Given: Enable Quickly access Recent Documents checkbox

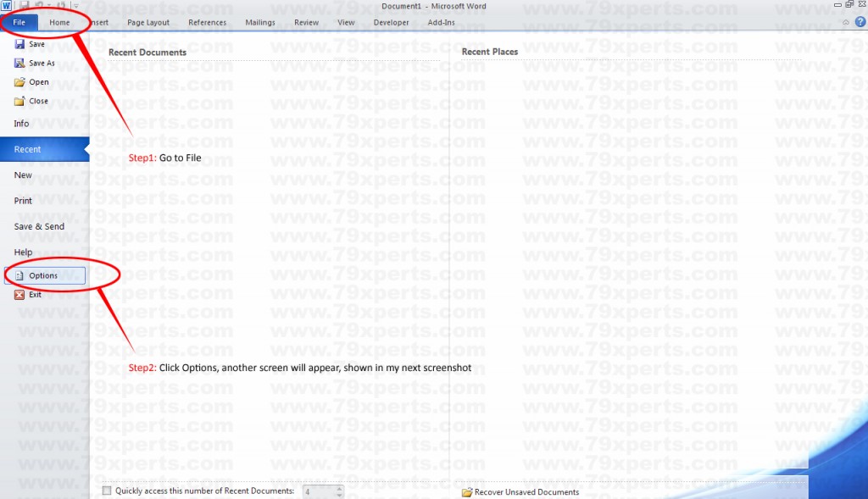Looking at the screenshot, I should pyautogui.click(x=107, y=491).
